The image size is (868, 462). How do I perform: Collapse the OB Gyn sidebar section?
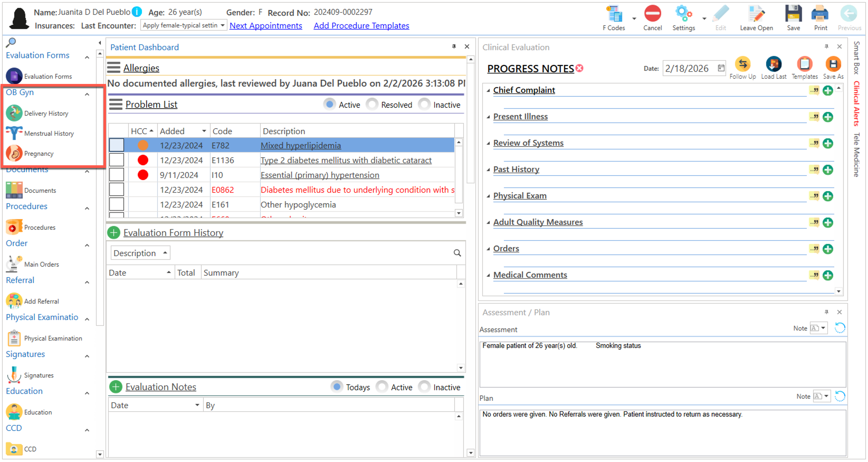(87, 95)
